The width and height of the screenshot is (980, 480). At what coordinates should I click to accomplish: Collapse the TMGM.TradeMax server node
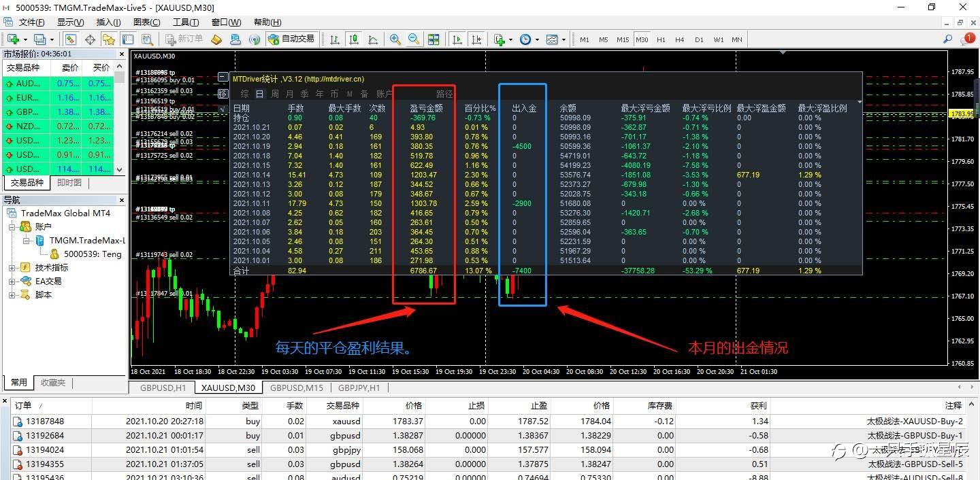pyautogui.click(x=25, y=240)
